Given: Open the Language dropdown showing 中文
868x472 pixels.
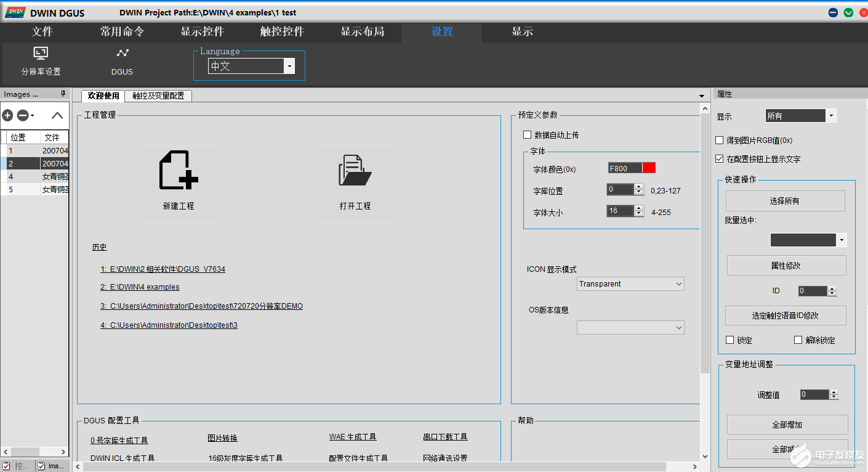Looking at the screenshot, I should click(251, 66).
